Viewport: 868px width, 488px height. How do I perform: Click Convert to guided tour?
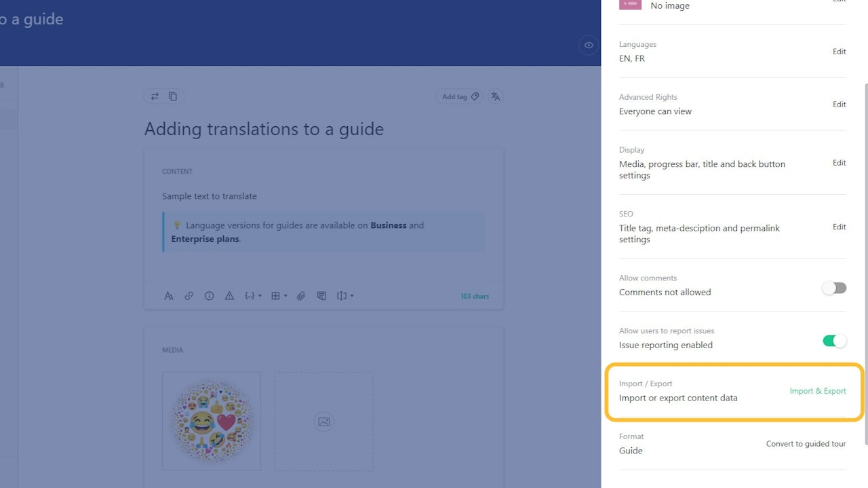point(806,443)
